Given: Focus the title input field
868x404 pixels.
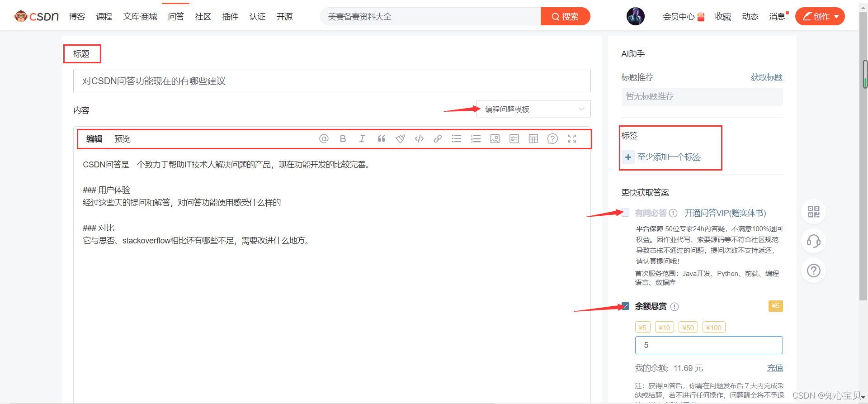Looking at the screenshot, I should 332,81.
